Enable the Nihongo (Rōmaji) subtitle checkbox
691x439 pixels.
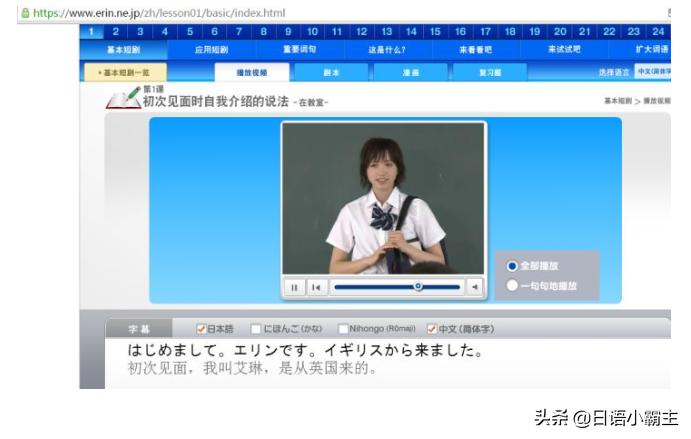click(343, 329)
